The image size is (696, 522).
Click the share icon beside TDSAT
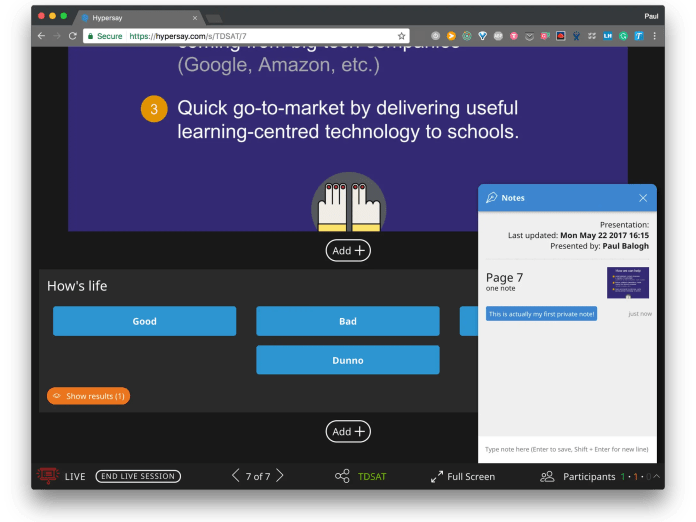coord(342,476)
